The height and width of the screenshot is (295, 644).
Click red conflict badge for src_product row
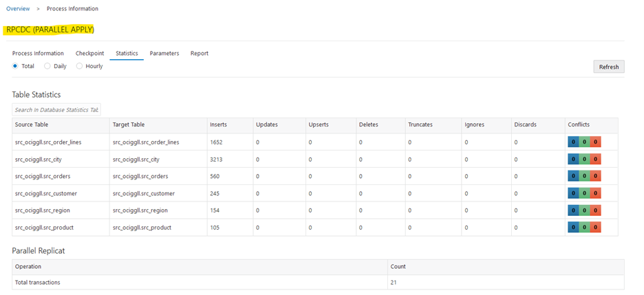tap(596, 228)
